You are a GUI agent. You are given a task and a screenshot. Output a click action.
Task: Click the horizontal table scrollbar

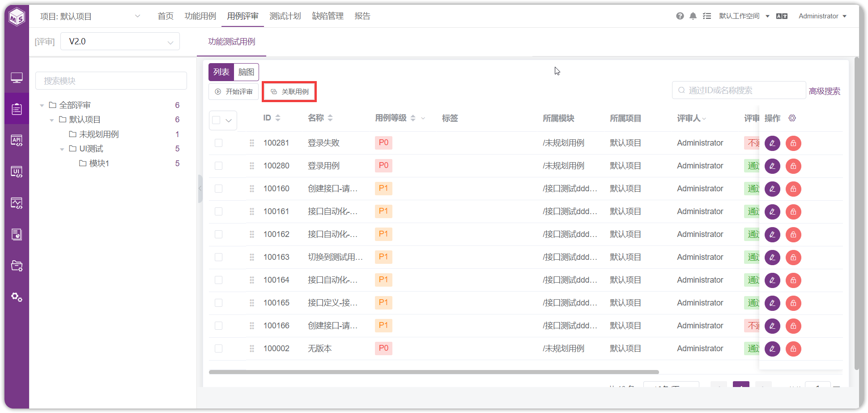coord(434,372)
